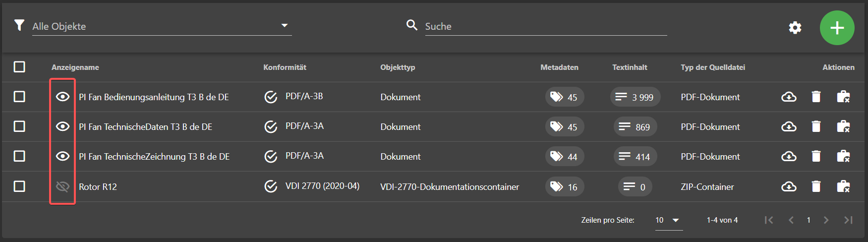Click the green add object button
The width and height of the screenshot is (868, 242).
837,28
